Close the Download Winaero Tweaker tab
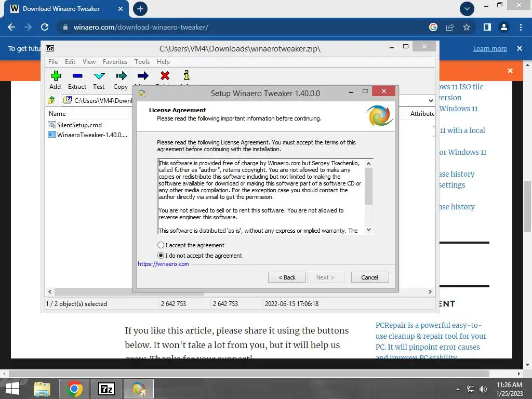This screenshot has height=399, width=532. [x=121, y=9]
